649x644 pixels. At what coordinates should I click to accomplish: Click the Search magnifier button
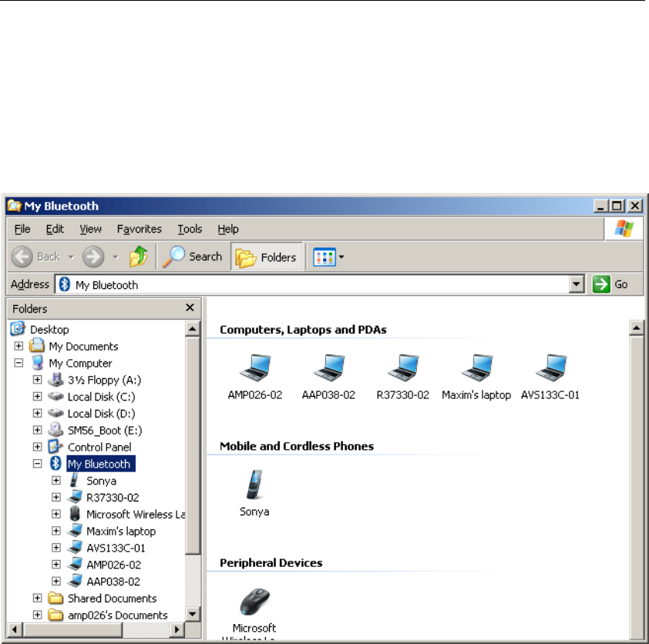point(193,257)
